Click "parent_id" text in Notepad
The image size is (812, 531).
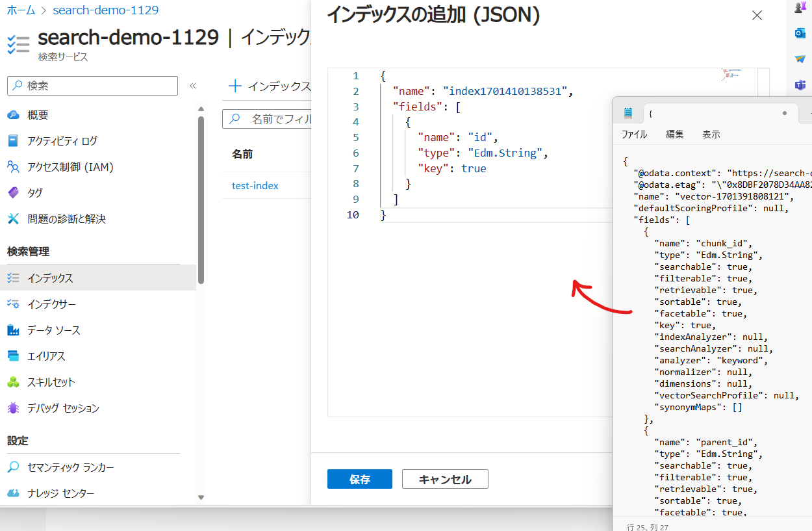(724, 443)
